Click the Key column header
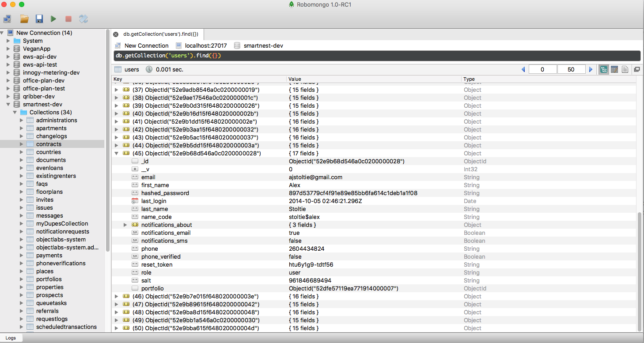 [199, 79]
